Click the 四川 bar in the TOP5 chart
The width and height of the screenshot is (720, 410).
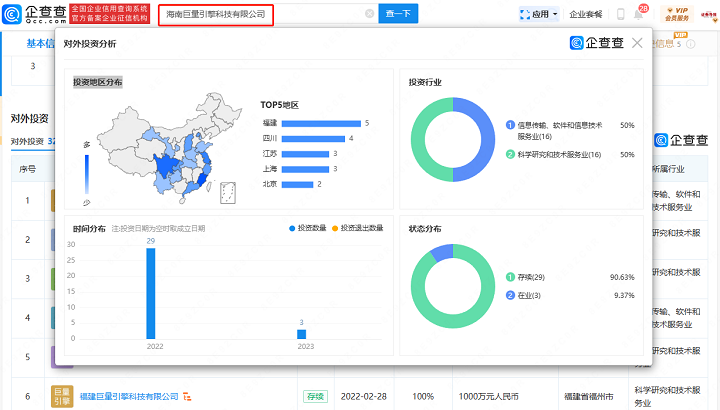(313, 139)
